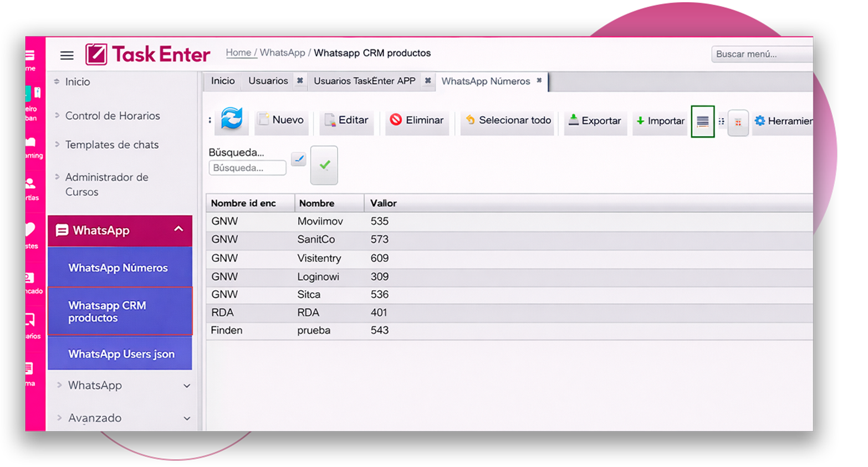
Task: Switch to the Usuarios TaskEnter APP tab
Action: click(364, 81)
